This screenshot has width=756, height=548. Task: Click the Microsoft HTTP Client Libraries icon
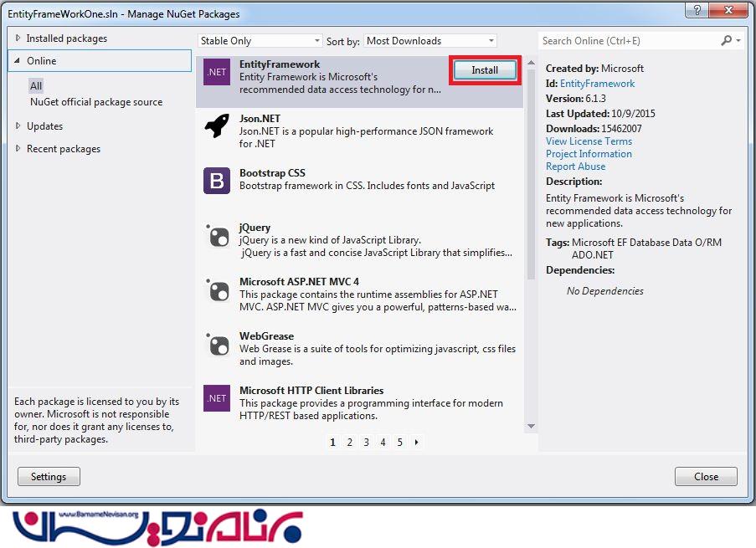point(217,398)
